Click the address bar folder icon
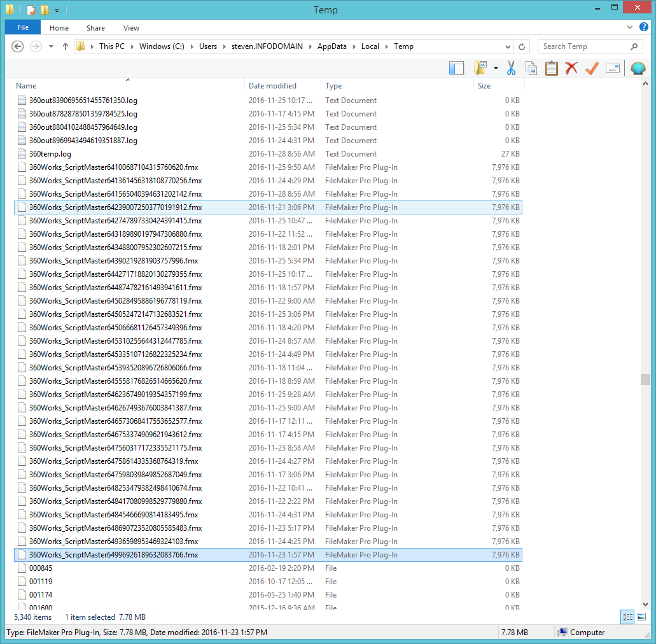The height and width of the screenshot is (644, 656). [81, 46]
